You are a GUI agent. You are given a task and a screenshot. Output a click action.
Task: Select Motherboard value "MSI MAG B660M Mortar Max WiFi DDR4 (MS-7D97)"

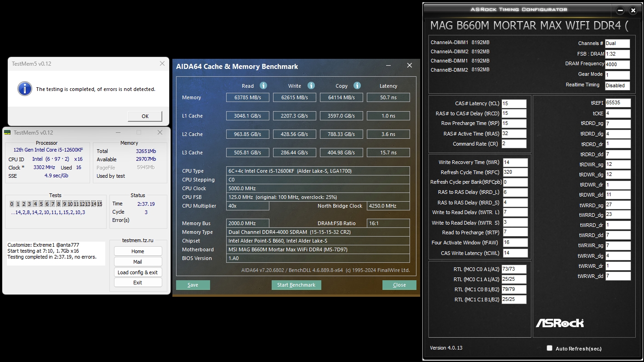(x=318, y=249)
